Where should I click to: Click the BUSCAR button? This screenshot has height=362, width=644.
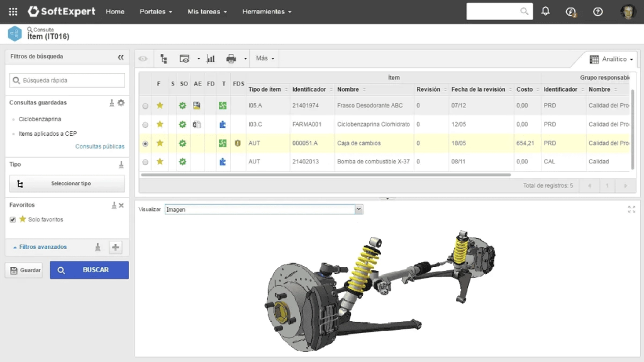(89, 270)
